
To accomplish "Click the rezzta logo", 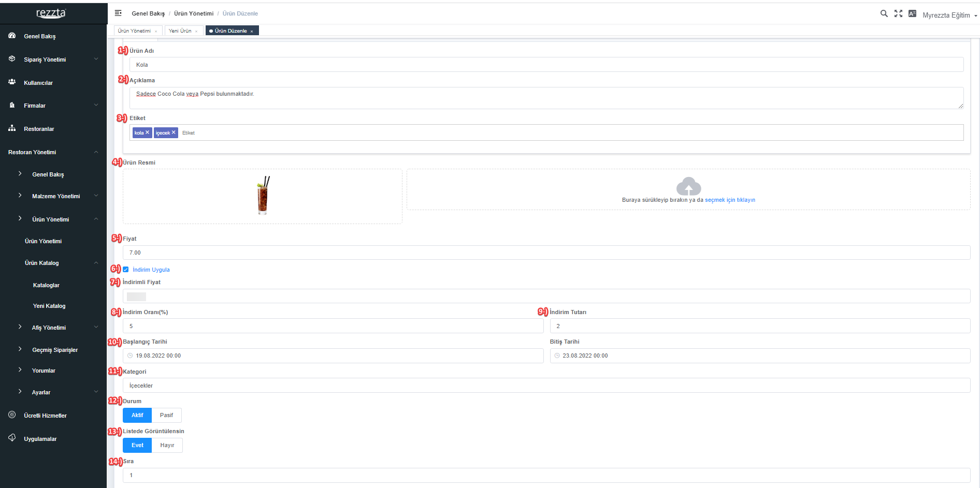I will [x=51, y=13].
